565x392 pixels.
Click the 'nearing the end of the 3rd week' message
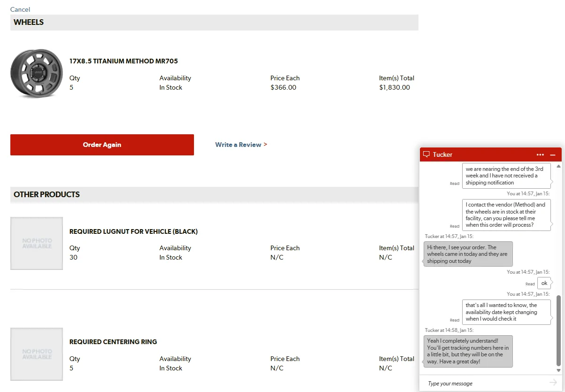pyautogui.click(x=506, y=176)
